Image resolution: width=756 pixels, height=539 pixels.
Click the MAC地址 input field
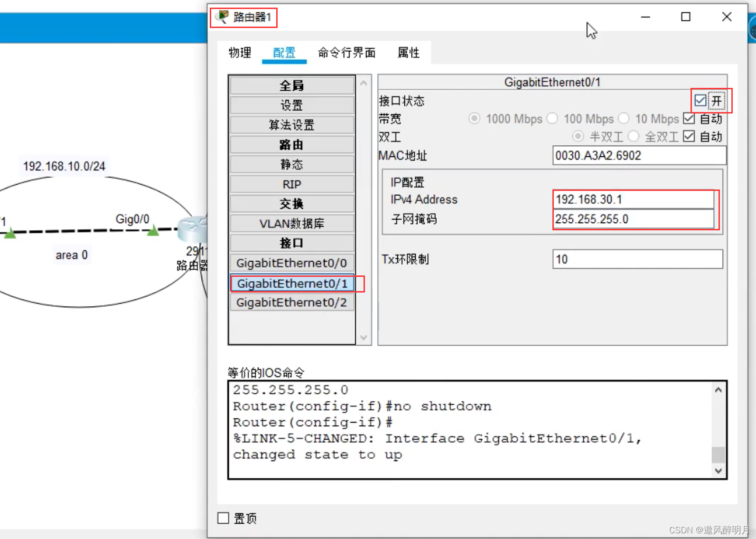click(639, 155)
